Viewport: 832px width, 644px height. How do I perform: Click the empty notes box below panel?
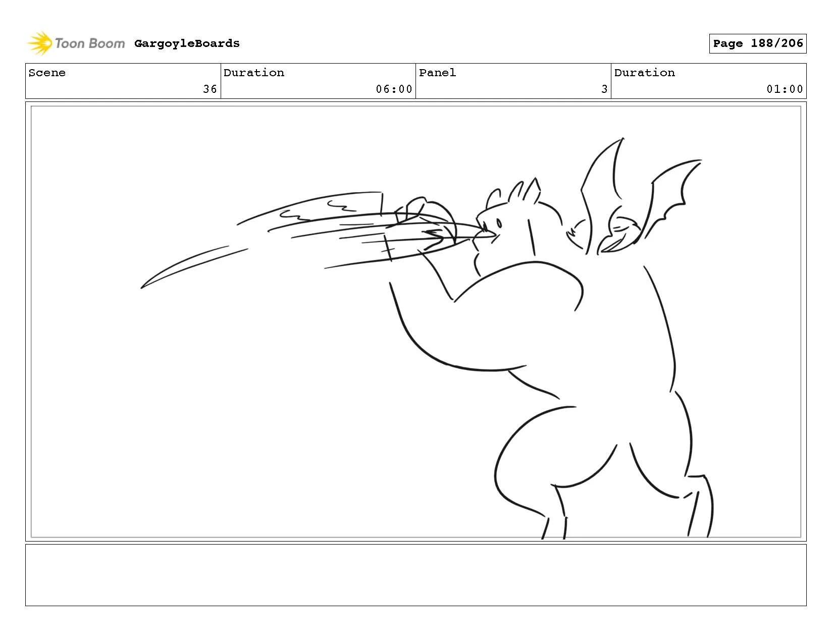coord(416,575)
